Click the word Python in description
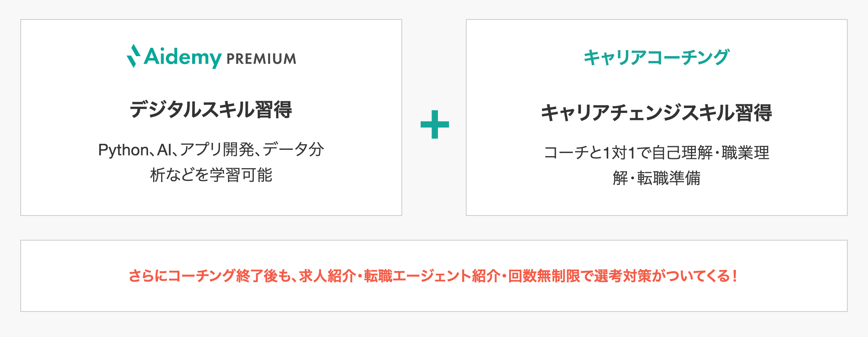 [x=123, y=150]
